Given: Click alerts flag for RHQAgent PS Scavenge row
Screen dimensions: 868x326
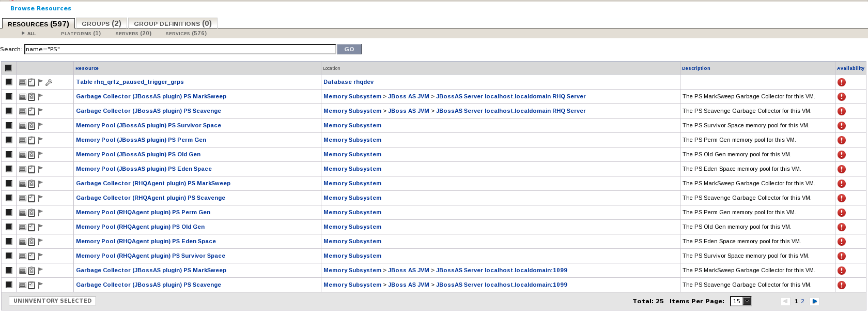Looking at the screenshot, I should tap(40, 198).
